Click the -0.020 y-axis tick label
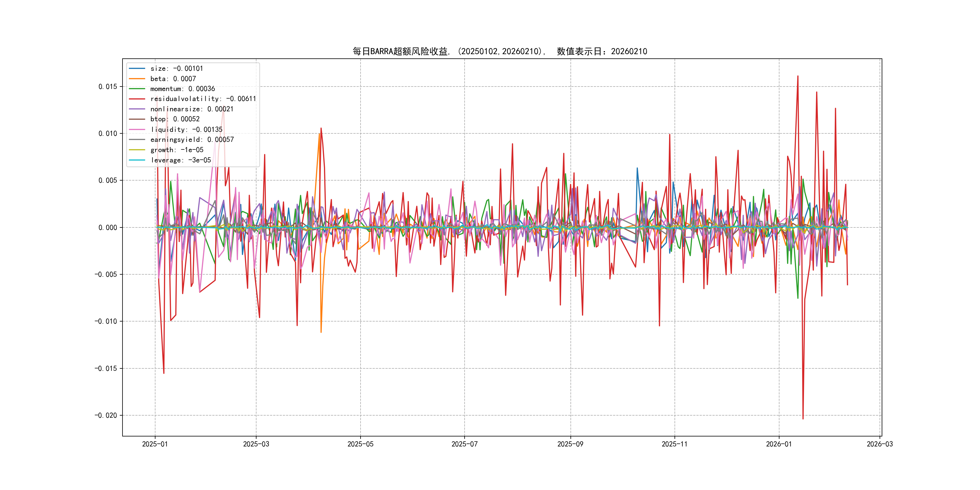Image resolution: width=980 pixels, height=490 pixels. tap(106, 415)
